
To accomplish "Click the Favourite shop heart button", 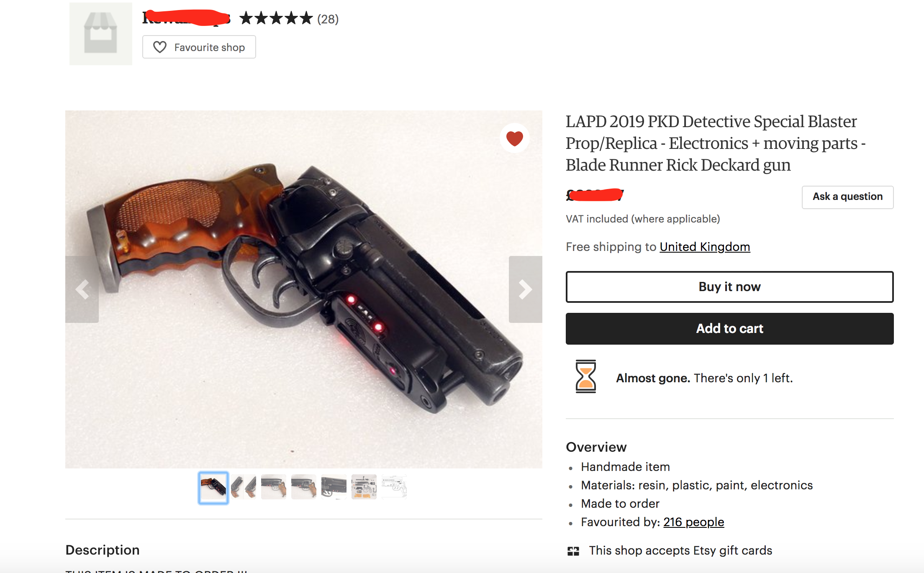I will [199, 47].
